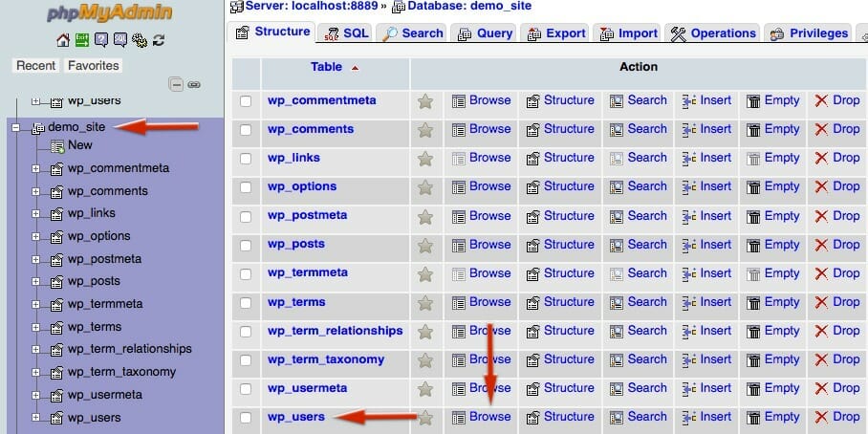Favorite the wp_term_taxonomy table star
The height and width of the screenshot is (434, 868).
pyautogui.click(x=425, y=360)
